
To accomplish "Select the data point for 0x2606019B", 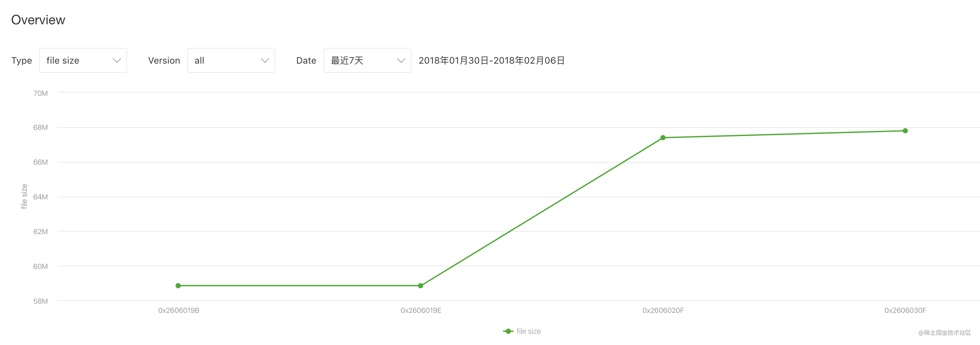I will click(178, 286).
